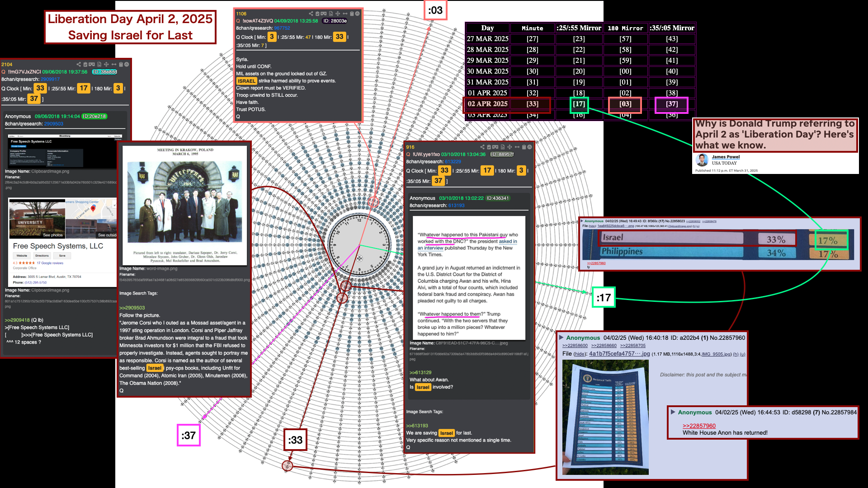Follow red >>22857960 in White House Anon post
This screenshot has width=868, height=488.
point(699,426)
